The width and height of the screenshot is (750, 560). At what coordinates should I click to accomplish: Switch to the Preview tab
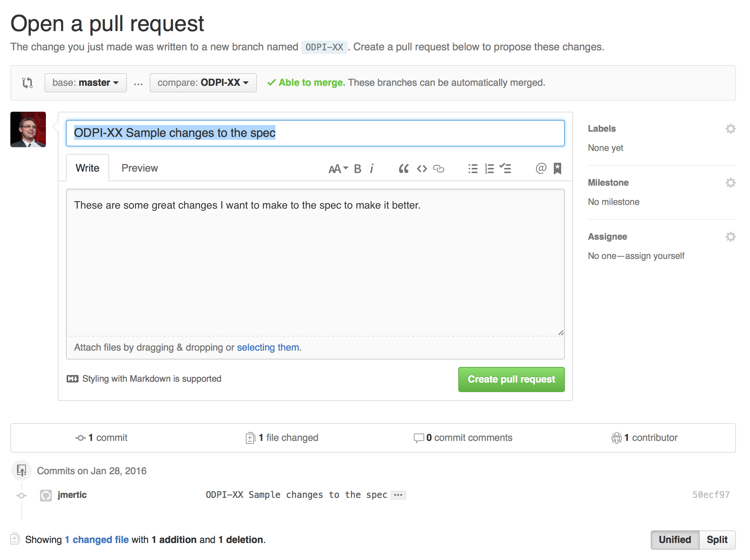coord(139,168)
